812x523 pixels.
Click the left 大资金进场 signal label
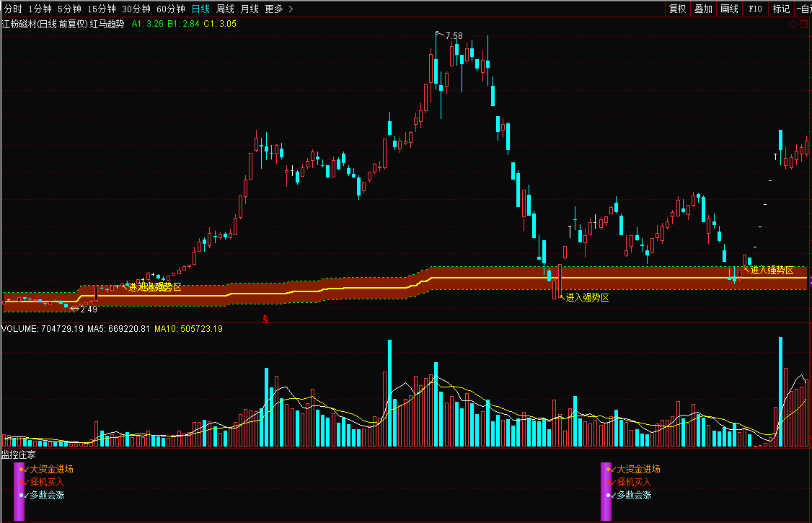click(x=51, y=469)
